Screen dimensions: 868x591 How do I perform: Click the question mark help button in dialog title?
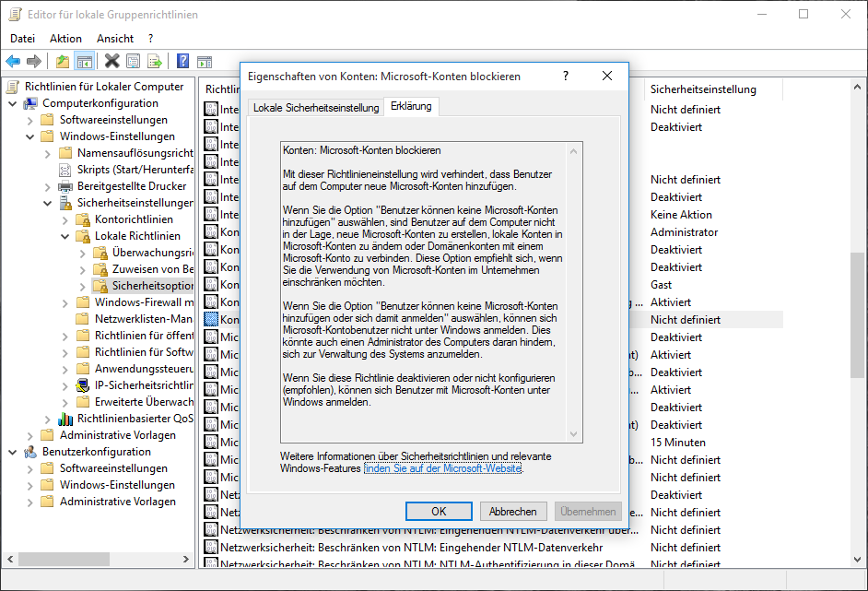coord(565,76)
